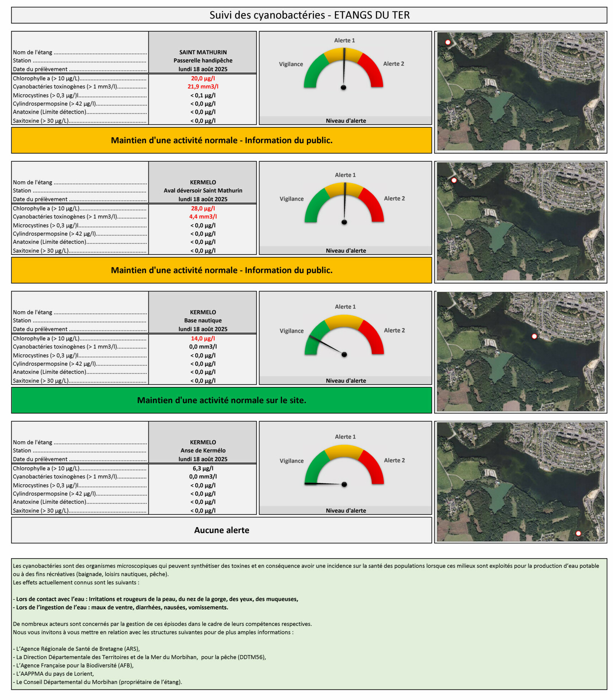The height and width of the screenshot is (700, 613).
Task: Click the needle pivot of Base nautique gauge
Action: pos(344,354)
